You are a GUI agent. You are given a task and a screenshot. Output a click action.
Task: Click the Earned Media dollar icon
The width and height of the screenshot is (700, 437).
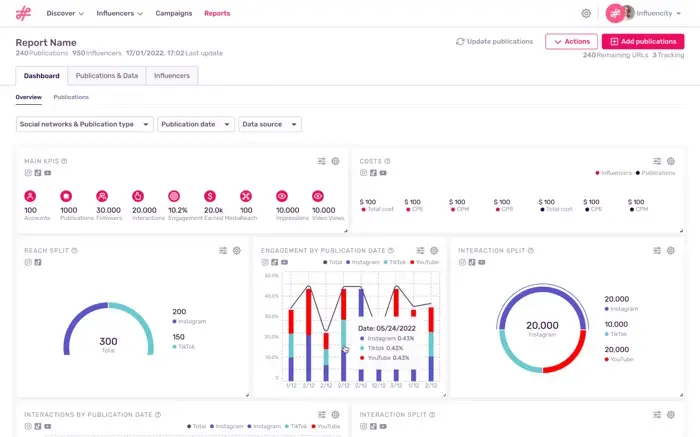(x=210, y=196)
